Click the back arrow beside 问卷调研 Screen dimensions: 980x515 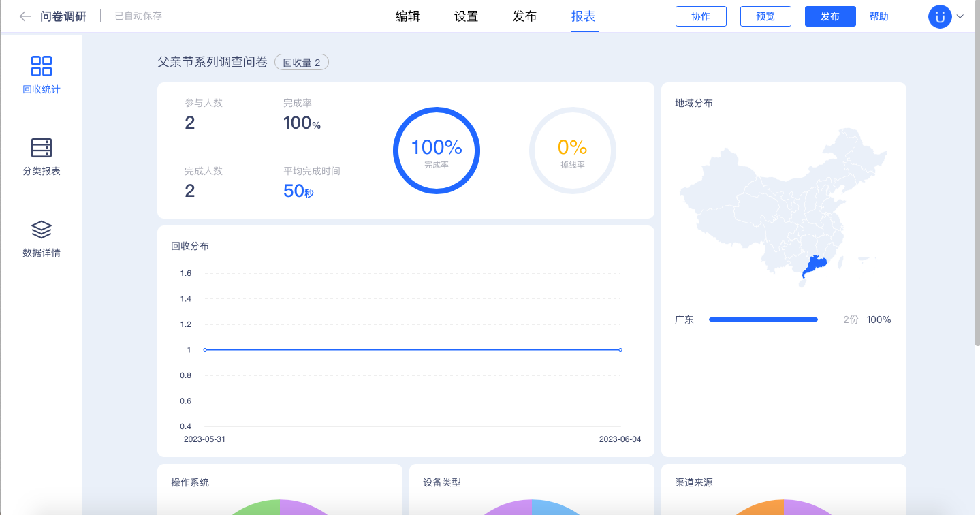click(25, 16)
